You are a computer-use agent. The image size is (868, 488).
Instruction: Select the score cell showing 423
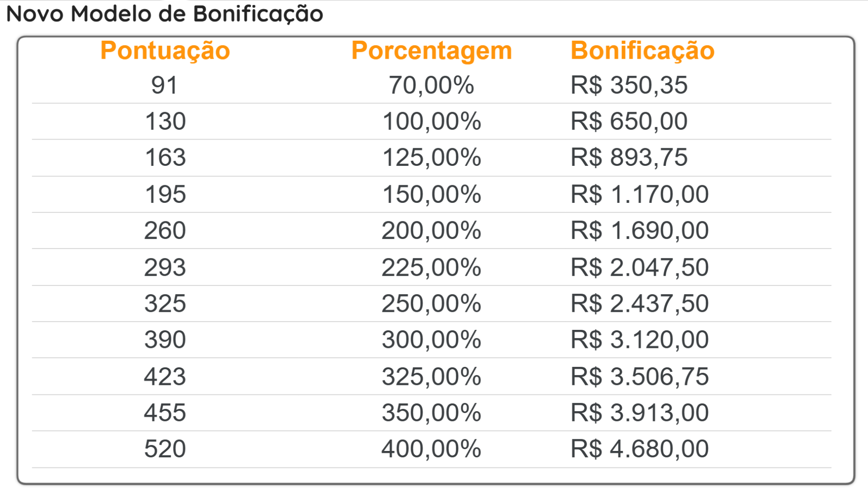[165, 376]
